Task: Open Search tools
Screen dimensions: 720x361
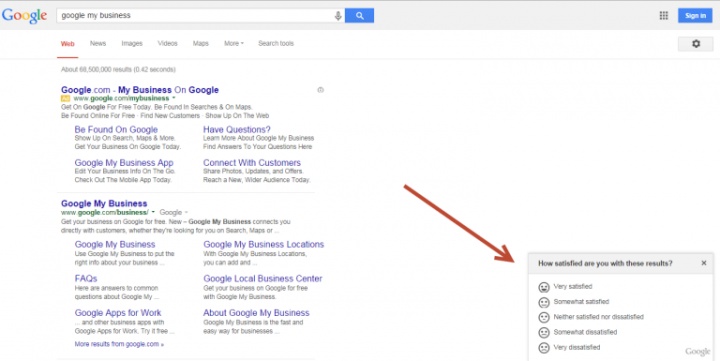Action: coord(276,44)
